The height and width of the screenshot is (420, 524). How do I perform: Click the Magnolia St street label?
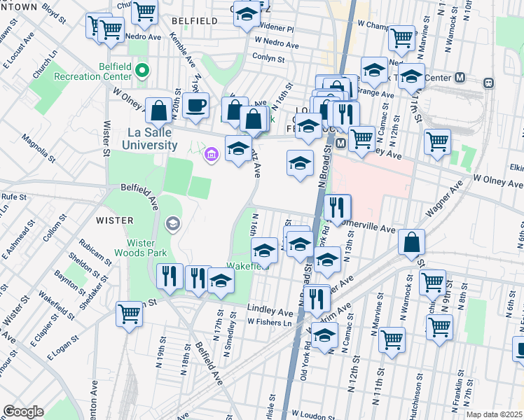coord(39,148)
